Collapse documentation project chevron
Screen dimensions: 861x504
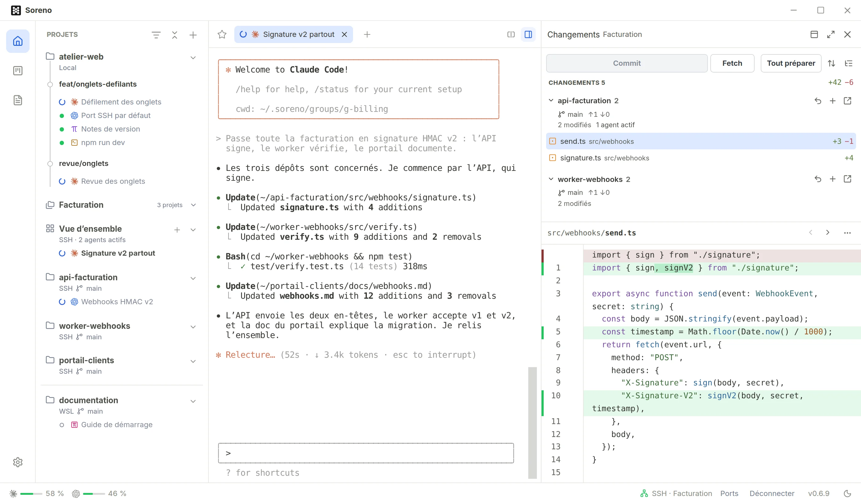click(x=193, y=401)
